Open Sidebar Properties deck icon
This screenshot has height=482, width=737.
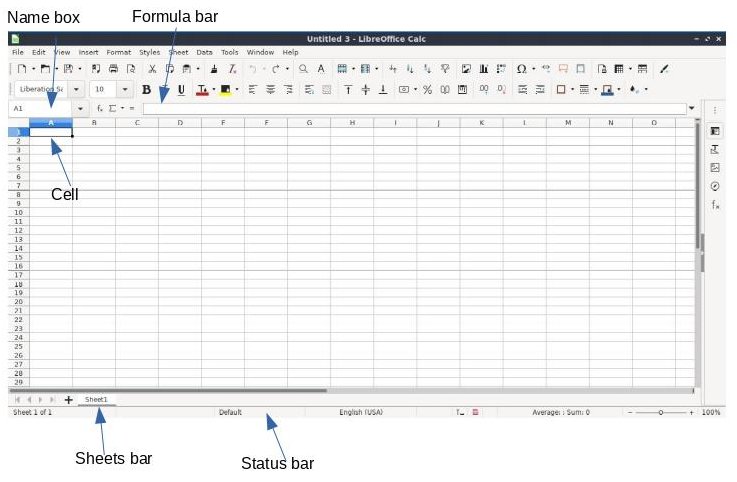click(x=715, y=131)
